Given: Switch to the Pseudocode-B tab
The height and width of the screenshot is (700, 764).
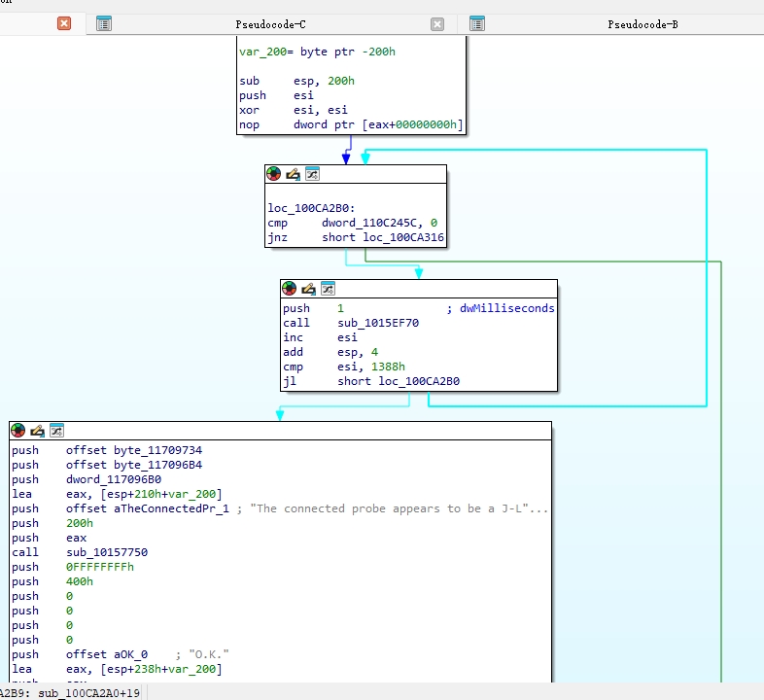Looking at the screenshot, I should click(x=642, y=24).
